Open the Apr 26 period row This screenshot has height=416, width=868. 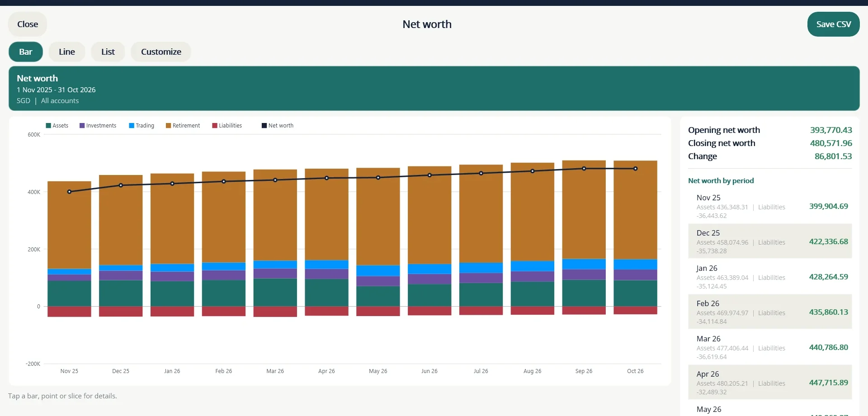(770, 383)
